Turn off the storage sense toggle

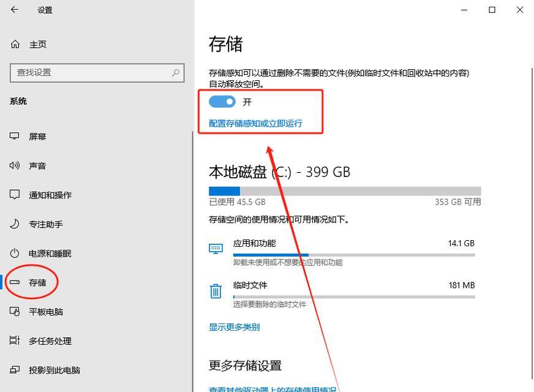click(222, 102)
